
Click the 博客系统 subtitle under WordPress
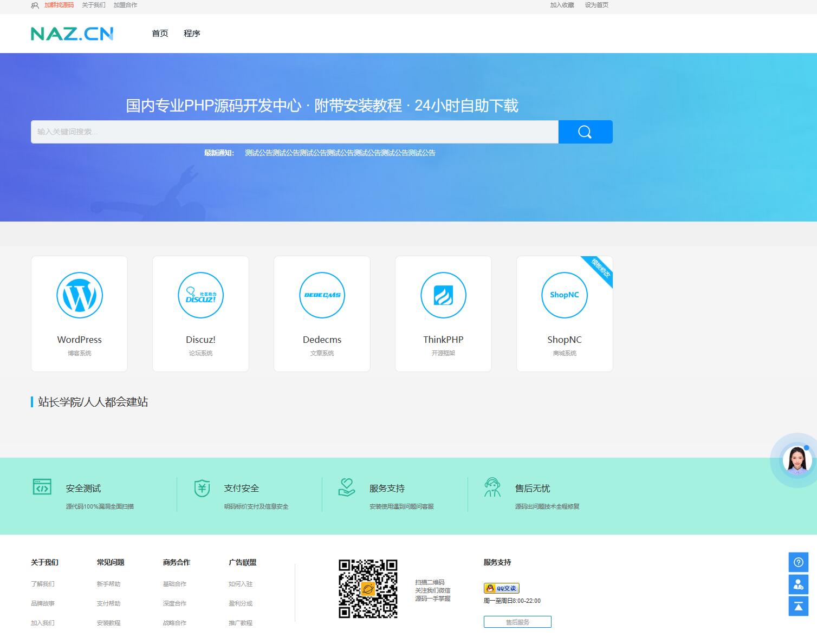pos(80,353)
